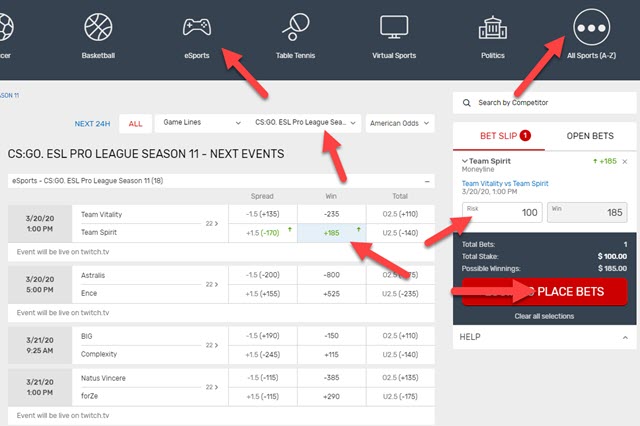
Task: Switch to the Open Bets tab
Action: [590, 135]
